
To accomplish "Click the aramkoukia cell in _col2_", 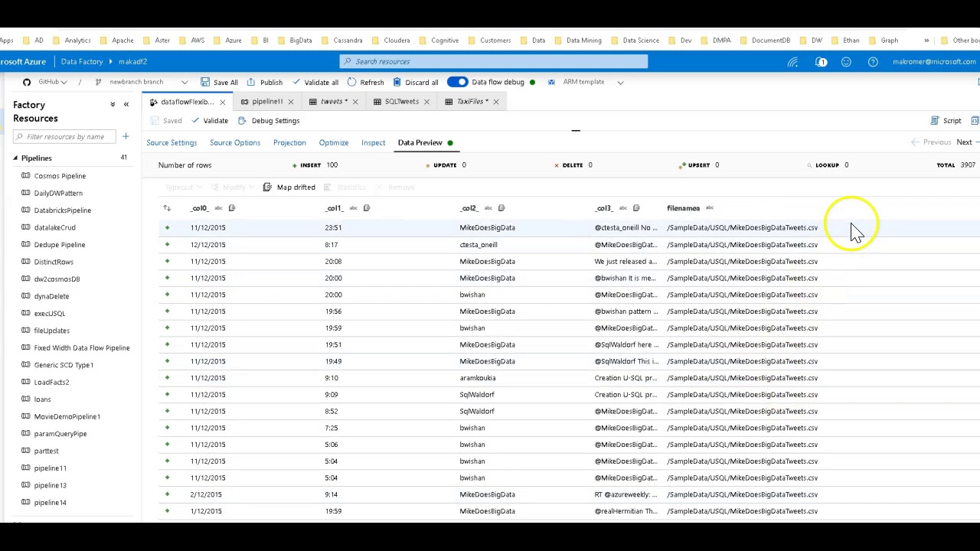I will (x=478, y=378).
